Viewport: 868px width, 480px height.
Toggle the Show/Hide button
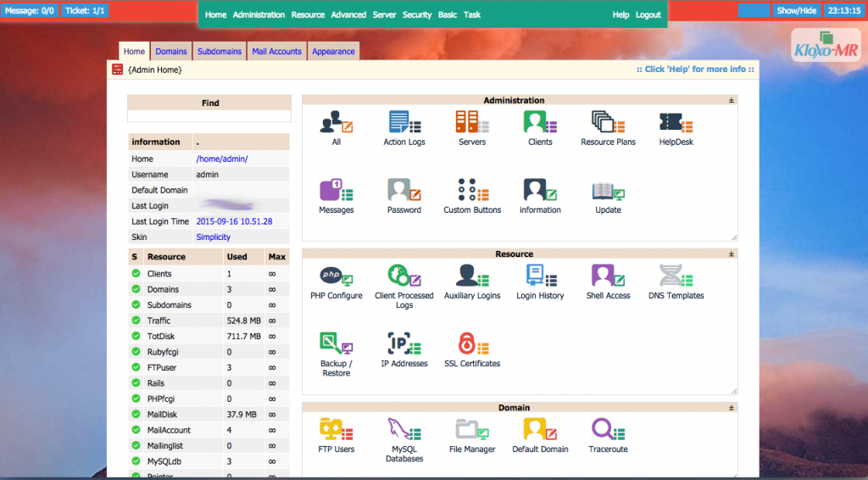coord(796,11)
